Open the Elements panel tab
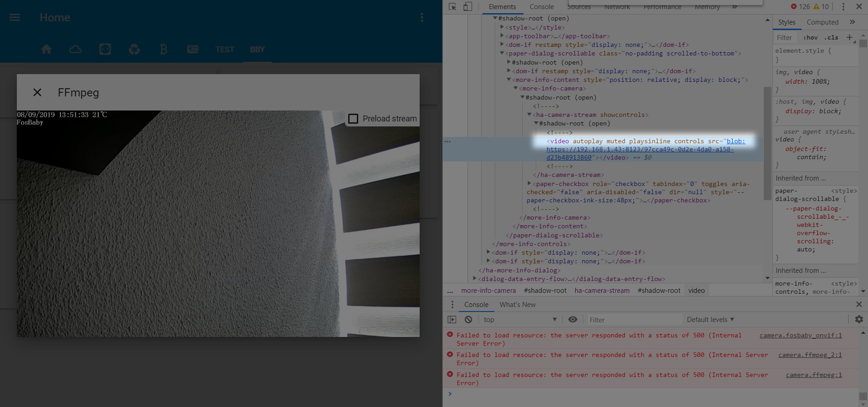The width and height of the screenshot is (868, 407). tap(503, 7)
